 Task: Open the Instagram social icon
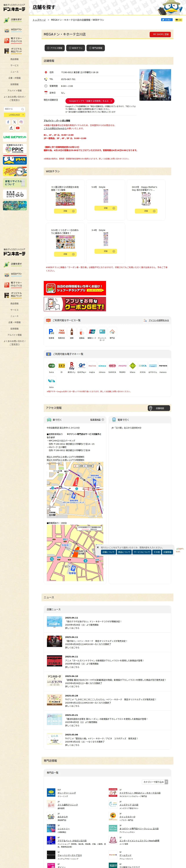[x=21, y=122]
